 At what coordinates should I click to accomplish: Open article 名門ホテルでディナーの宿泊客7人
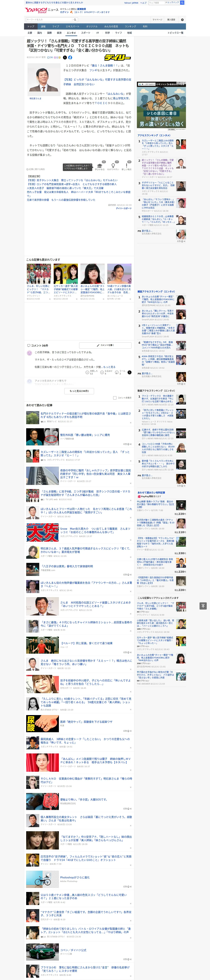pyautogui.click(x=86, y=415)
